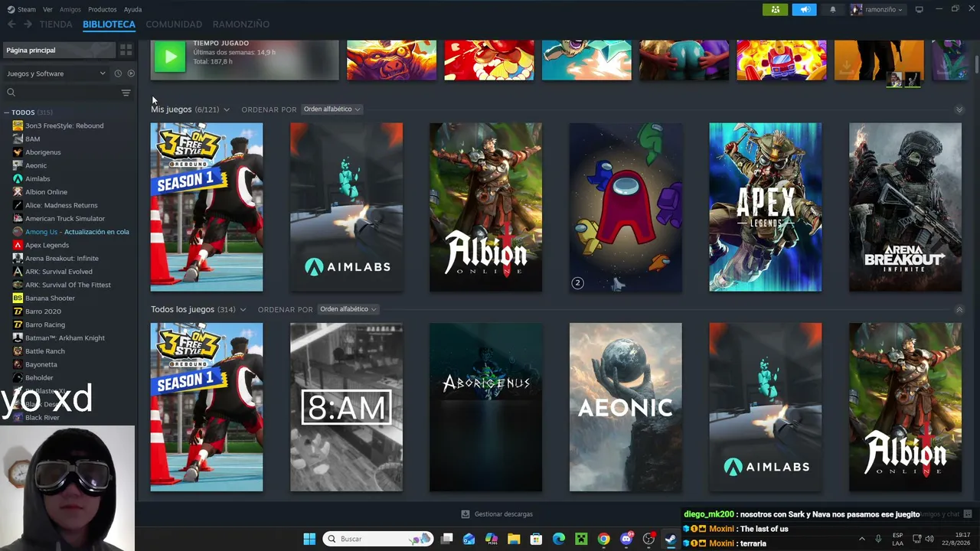Open advanced filter options icon
980x551 pixels.
pyautogui.click(x=126, y=93)
